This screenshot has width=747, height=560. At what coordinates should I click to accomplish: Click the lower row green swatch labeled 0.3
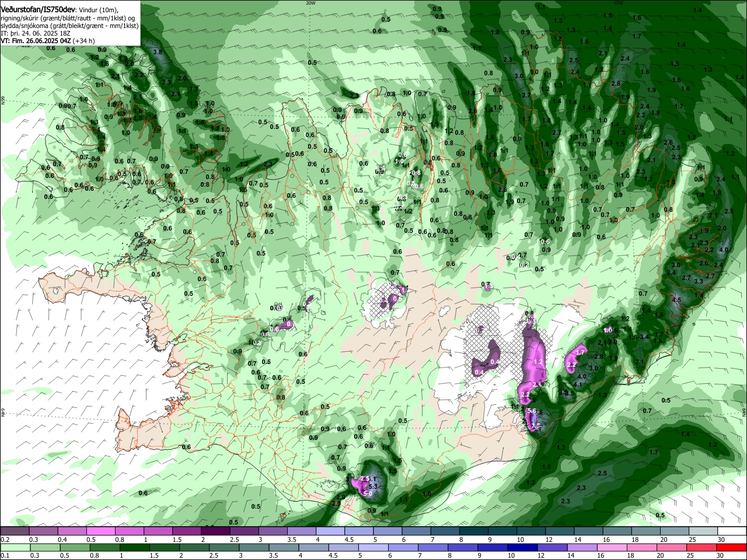pyautogui.click(x=45, y=547)
